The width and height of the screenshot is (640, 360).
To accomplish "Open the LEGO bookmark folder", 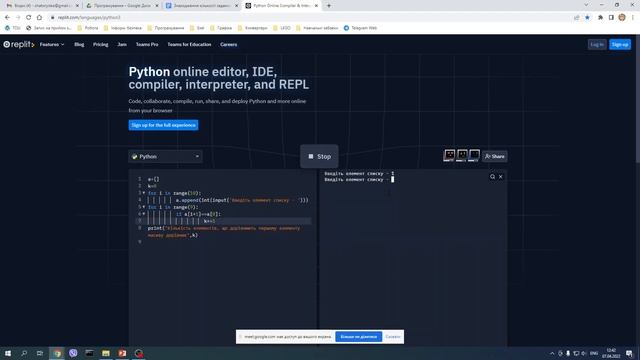I will coord(282,28).
